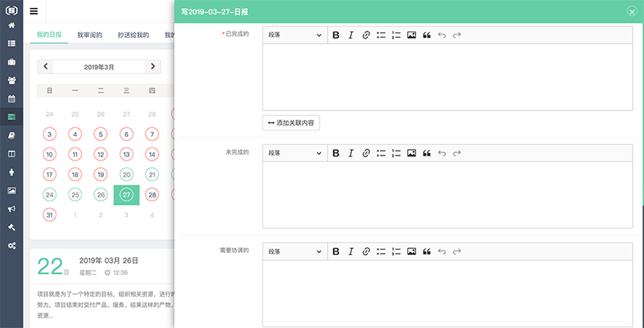
Task: Click the megaphone icon in the sidebar
Action: pos(11,209)
